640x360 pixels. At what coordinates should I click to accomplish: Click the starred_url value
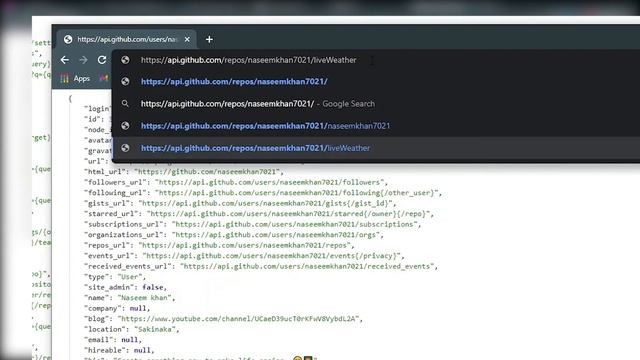coord(289,214)
